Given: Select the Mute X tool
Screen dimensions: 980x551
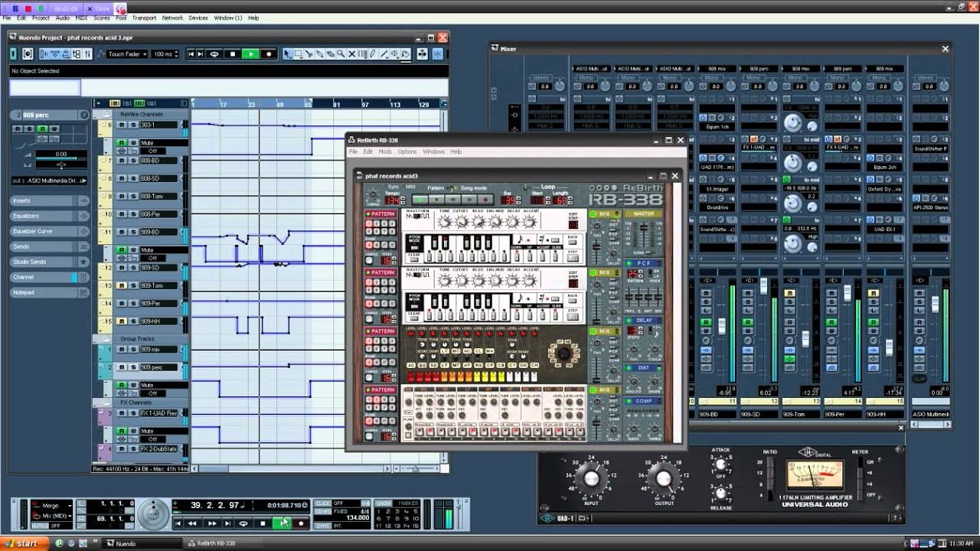Looking at the screenshot, I should [x=352, y=54].
